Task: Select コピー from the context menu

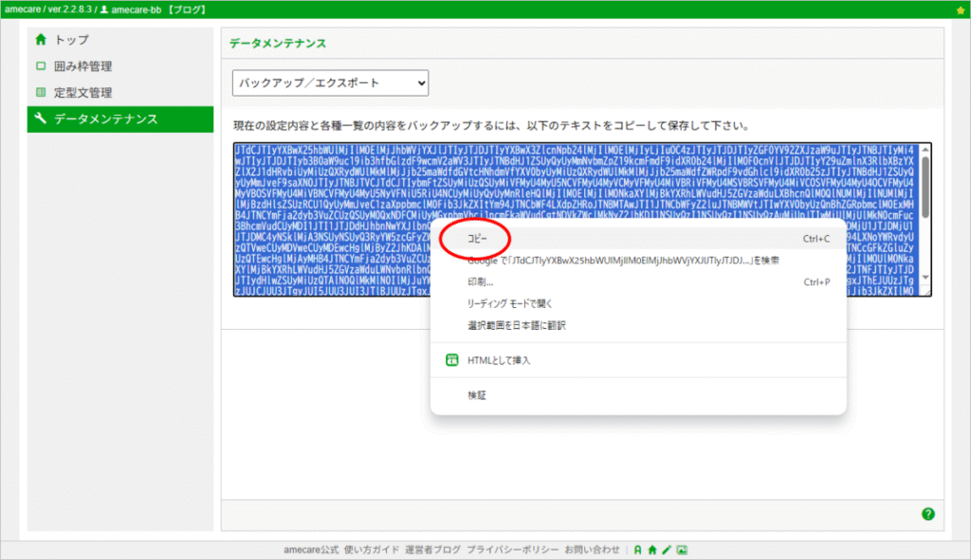Action: [x=478, y=239]
